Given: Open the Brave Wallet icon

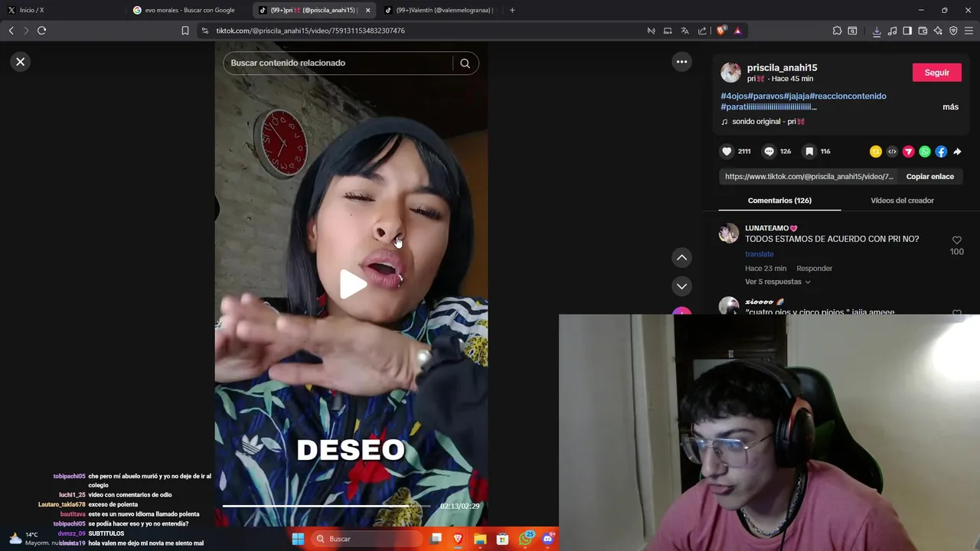Looking at the screenshot, I should click(923, 31).
